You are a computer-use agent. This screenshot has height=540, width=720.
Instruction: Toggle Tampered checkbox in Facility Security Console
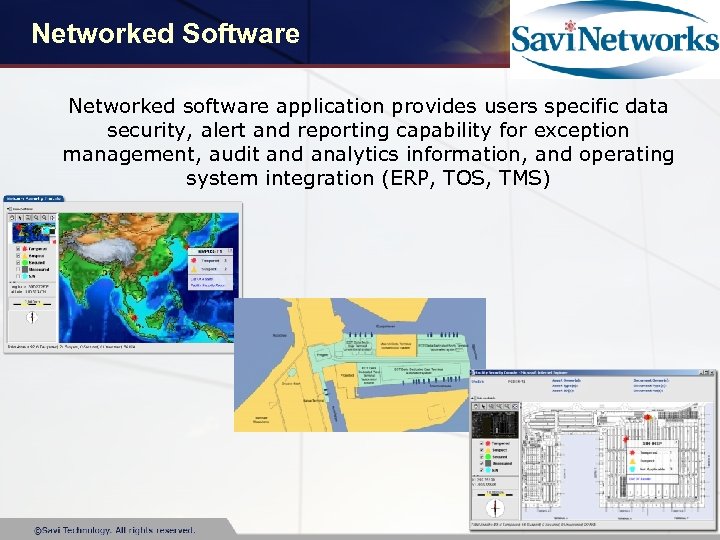tap(482, 443)
